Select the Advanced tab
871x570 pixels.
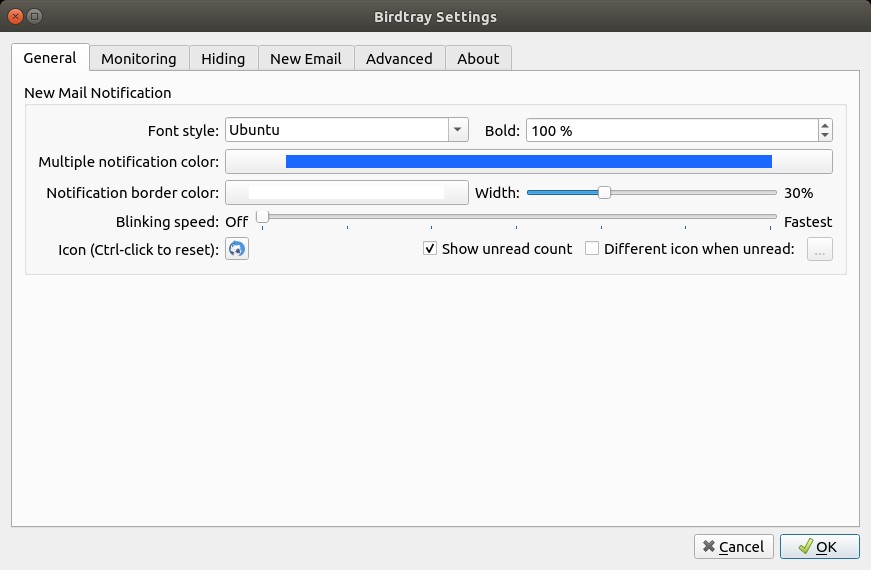click(x=399, y=58)
